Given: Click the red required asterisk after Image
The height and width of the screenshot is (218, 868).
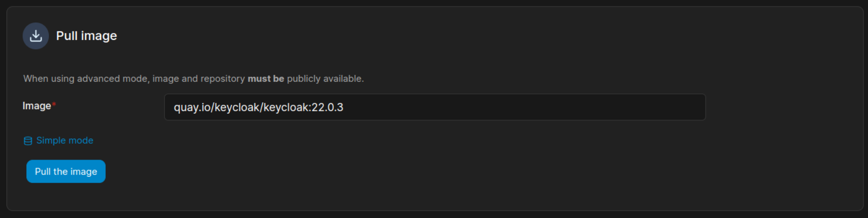Looking at the screenshot, I should [54, 104].
